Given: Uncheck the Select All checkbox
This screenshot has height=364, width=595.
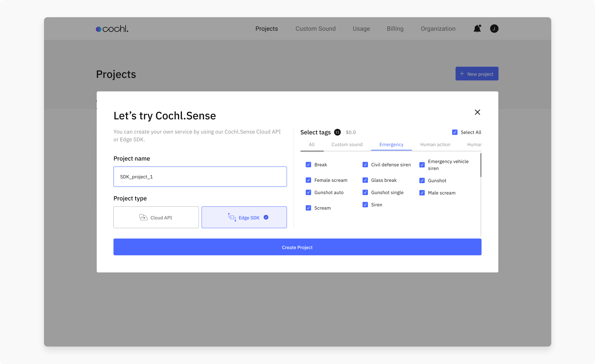Looking at the screenshot, I should pyautogui.click(x=455, y=132).
